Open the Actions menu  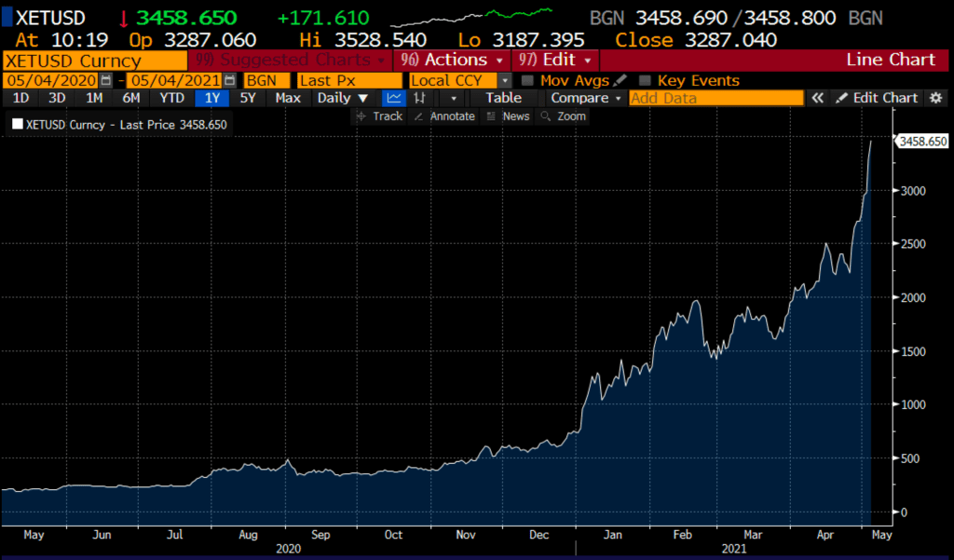[452, 60]
